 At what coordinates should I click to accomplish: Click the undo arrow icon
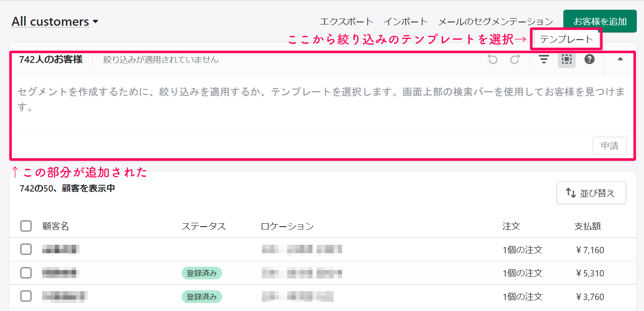[x=492, y=59]
